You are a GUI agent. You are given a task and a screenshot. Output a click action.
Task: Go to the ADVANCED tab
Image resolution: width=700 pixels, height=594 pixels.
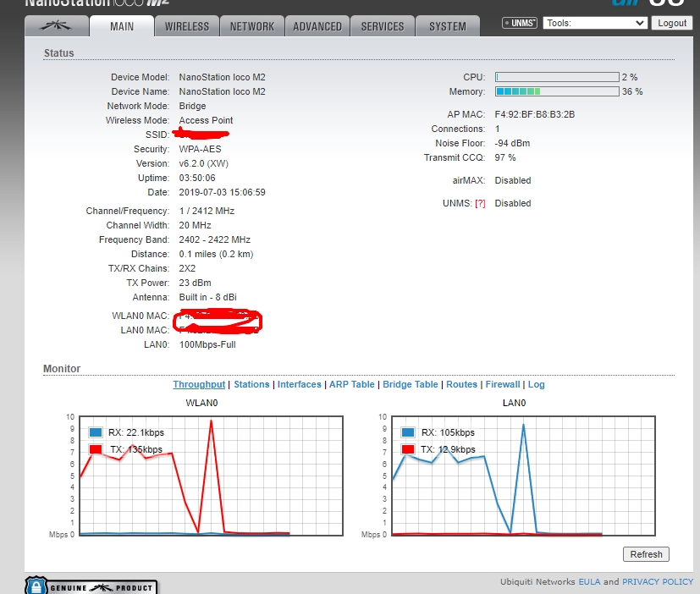(x=317, y=26)
